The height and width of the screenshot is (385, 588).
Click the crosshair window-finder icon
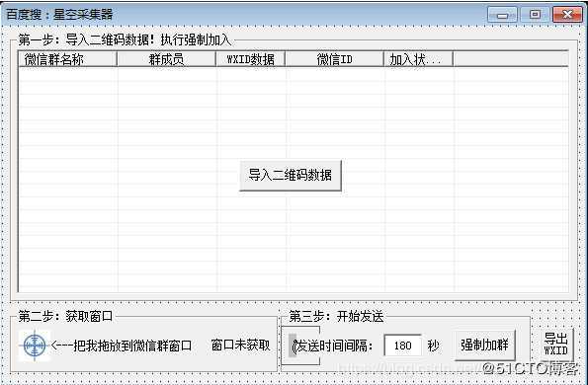pyautogui.click(x=35, y=346)
